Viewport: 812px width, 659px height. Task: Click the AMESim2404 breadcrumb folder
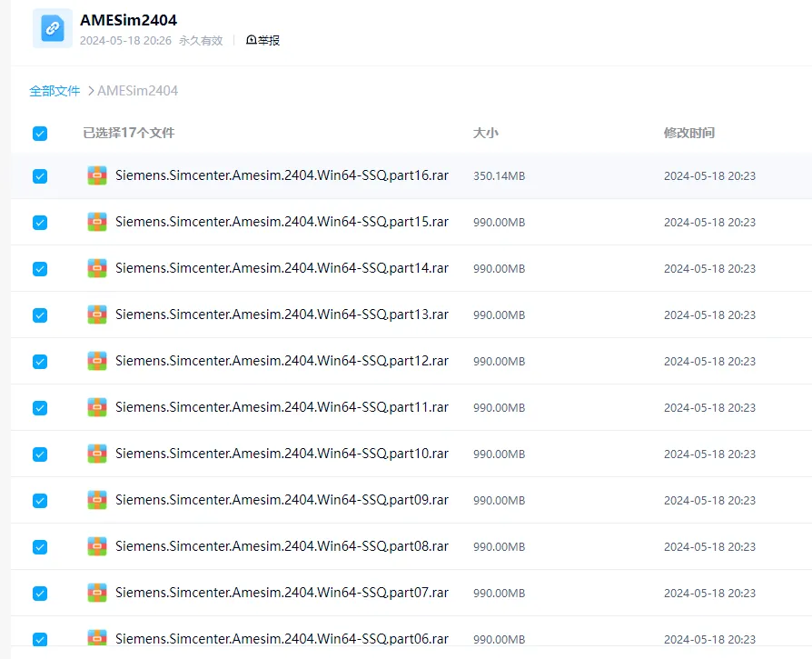(138, 91)
